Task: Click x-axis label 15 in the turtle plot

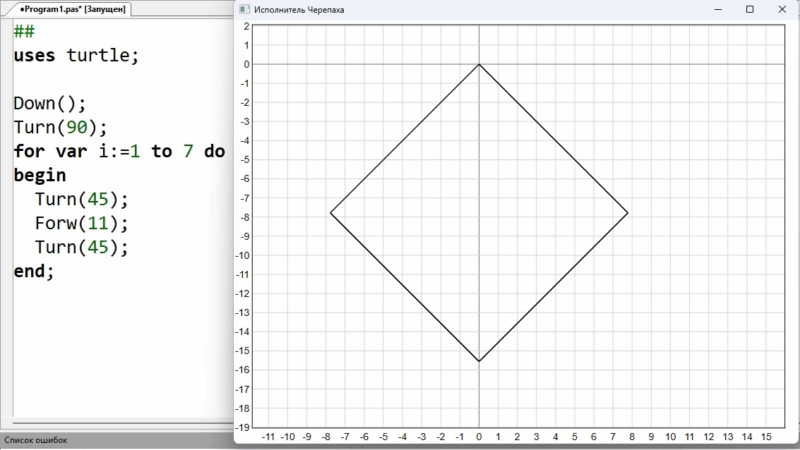Action: tap(766, 437)
